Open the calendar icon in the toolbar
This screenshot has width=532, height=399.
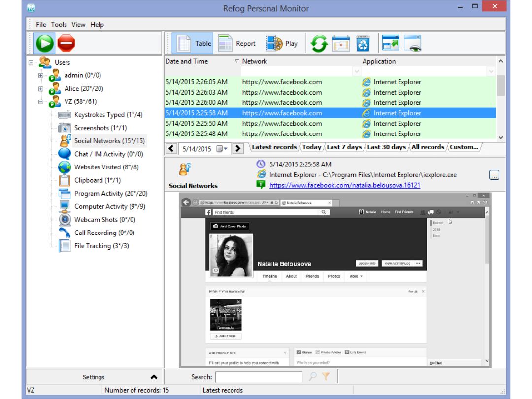341,43
